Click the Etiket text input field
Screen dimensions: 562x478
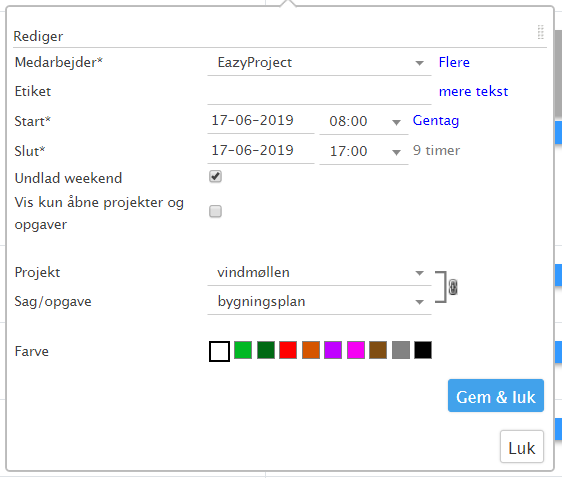[319, 92]
